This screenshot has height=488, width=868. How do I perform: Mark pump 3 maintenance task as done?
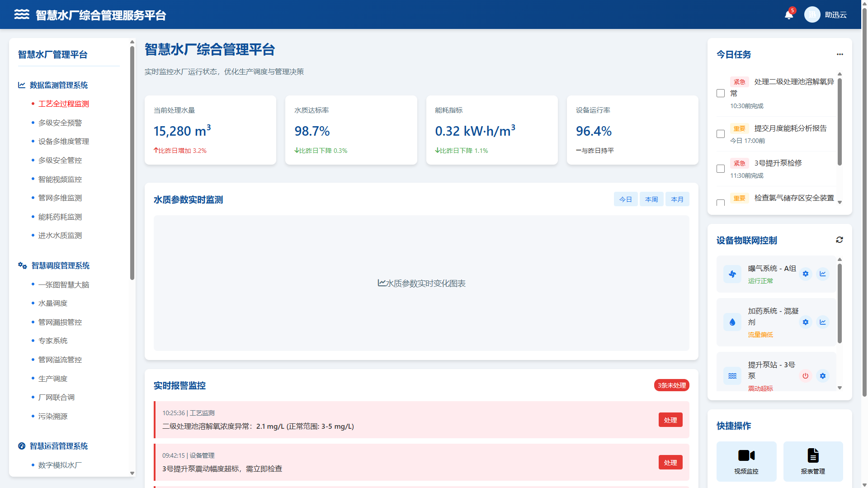(721, 169)
